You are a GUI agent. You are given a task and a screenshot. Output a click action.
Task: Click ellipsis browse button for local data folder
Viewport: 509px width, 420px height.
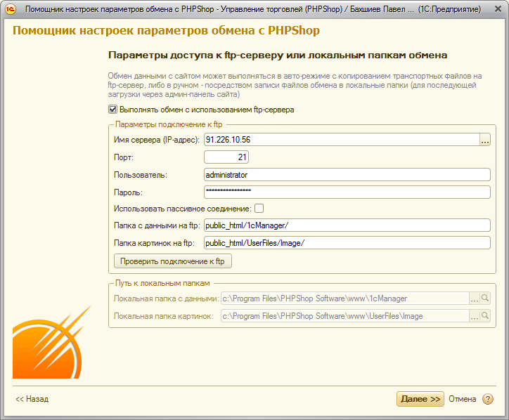click(475, 298)
